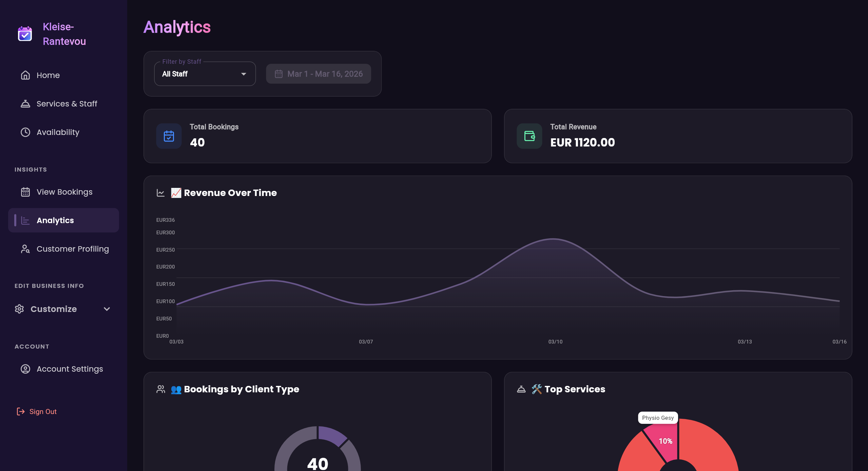Click the INSIGHTS section header
Viewport: 868px width, 471px height.
(31, 170)
